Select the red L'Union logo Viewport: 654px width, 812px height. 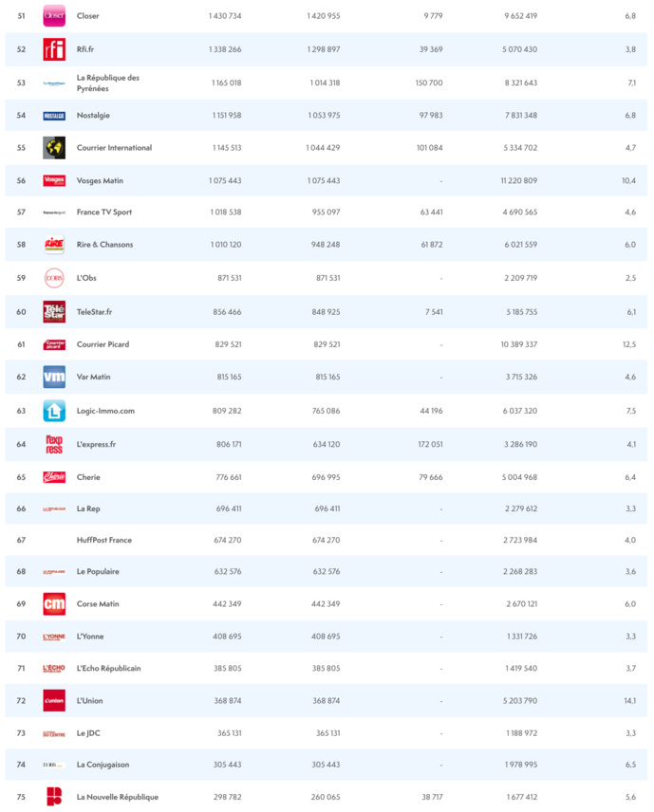tap(54, 700)
